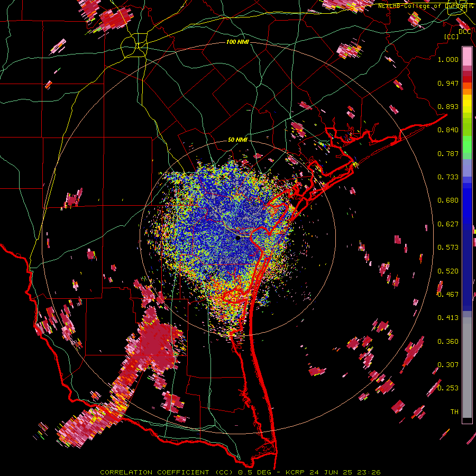Viewport: 476px width, 476px height.
Task: Click the 0.947 scale value
Action: click(448, 83)
